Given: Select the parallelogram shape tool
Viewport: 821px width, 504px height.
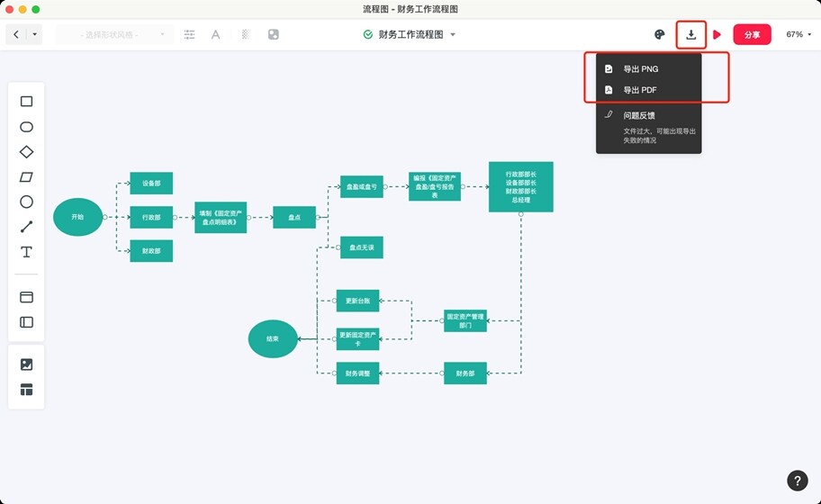Looking at the screenshot, I should 26,177.
